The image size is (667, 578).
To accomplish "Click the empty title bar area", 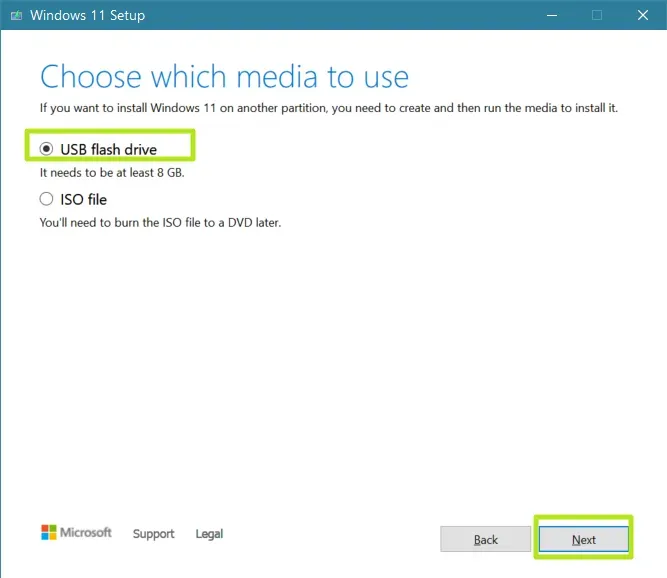I will point(340,15).
